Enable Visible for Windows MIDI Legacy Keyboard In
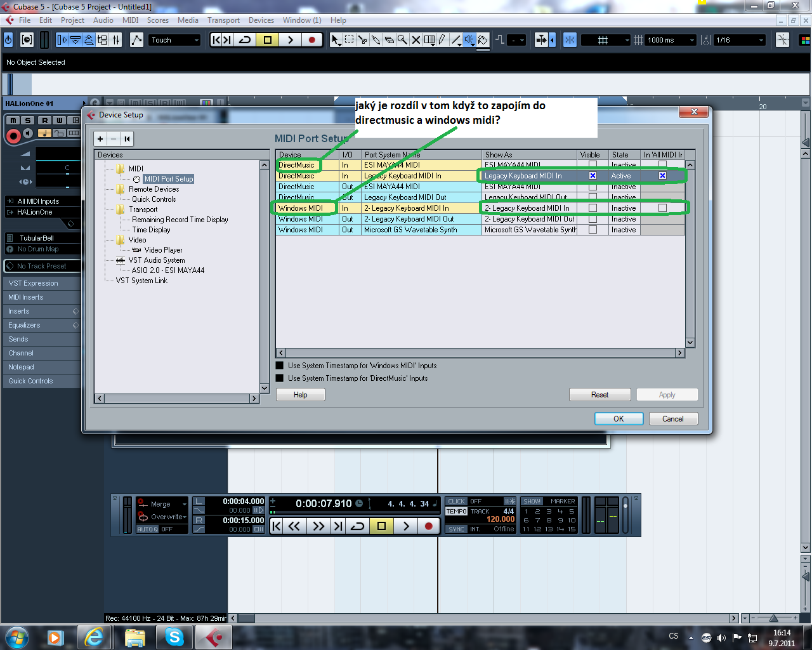The width and height of the screenshot is (812, 650). [593, 208]
